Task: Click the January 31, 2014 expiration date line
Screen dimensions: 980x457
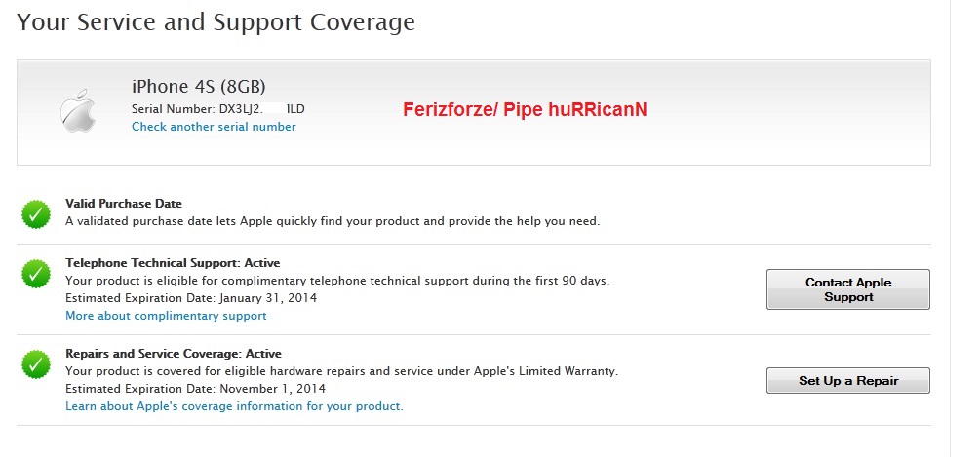Action: [191, 298]
